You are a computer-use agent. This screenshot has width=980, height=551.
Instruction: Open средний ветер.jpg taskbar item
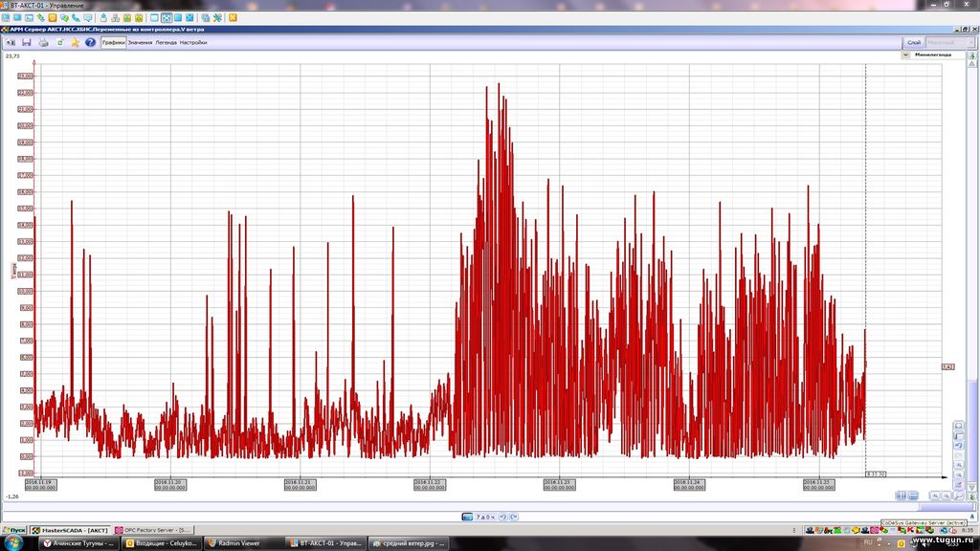tap(408, 543)
